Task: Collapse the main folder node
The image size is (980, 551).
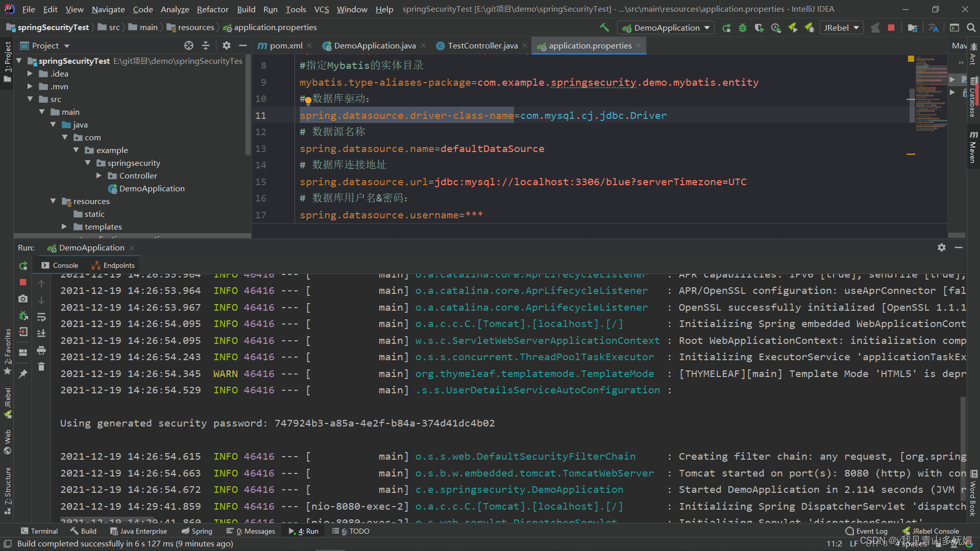Action: 42,112
